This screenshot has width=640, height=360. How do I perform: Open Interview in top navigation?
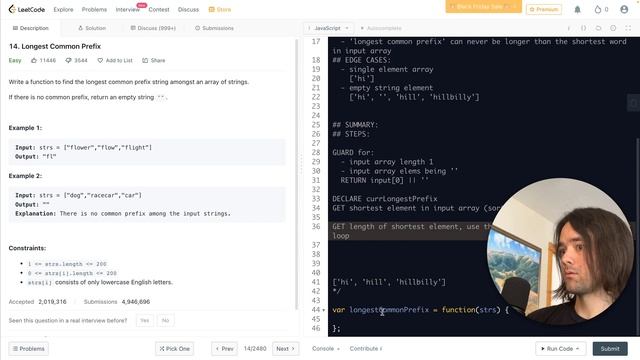click(x=127, y=9)
